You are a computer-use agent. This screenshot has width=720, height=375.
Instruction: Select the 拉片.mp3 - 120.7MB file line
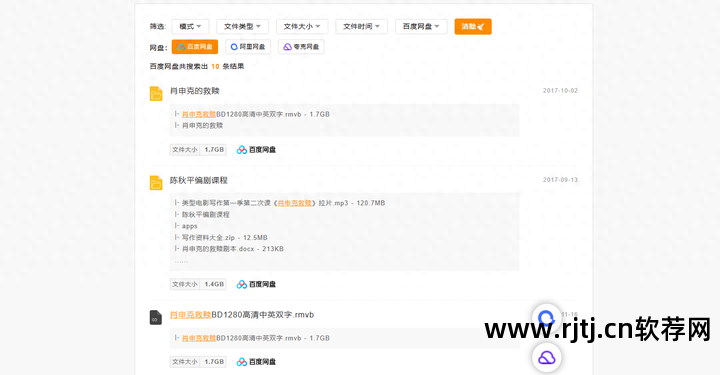point(280,203)
